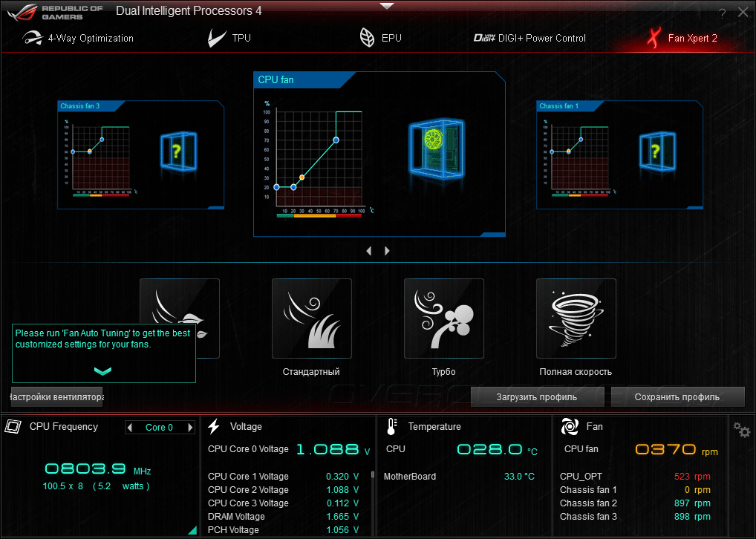Click the Chassis fan 2 rpm row
This screenshot has width=756, height=539.
pyautogui.click(x=635, y=503)
